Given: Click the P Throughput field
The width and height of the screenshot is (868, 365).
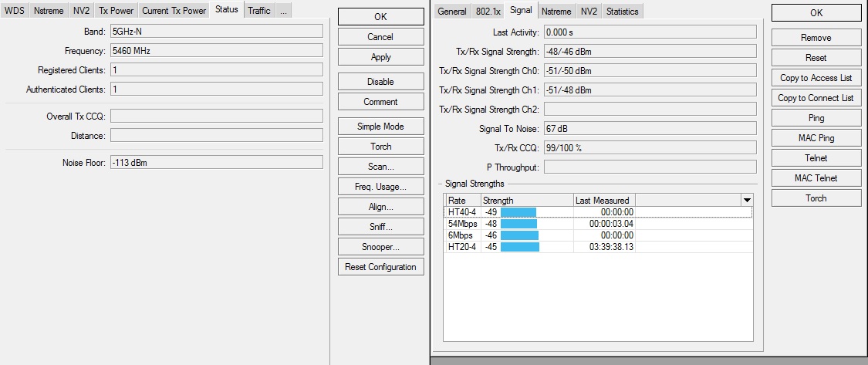Looking at the screenshot, I should [x=650, y=167].
